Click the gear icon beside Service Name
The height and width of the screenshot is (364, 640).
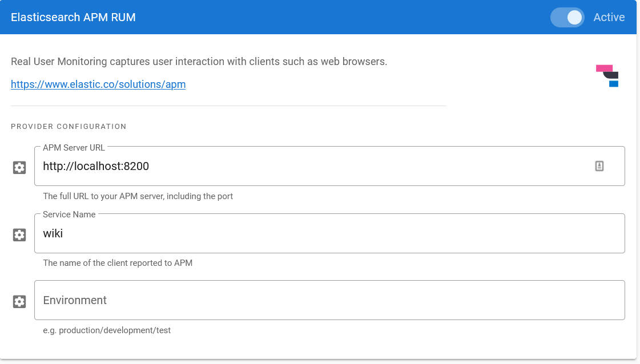(x=19, y=234)
